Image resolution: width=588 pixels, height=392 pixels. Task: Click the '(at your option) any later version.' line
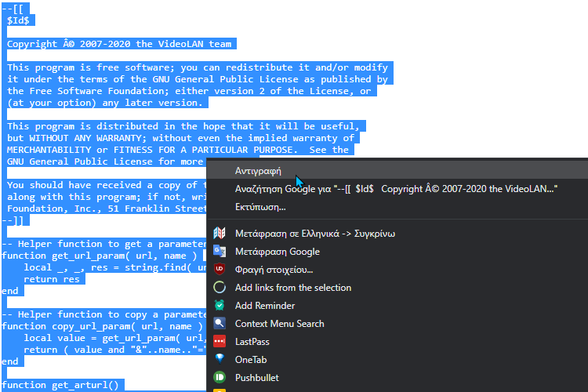(105, 103)
